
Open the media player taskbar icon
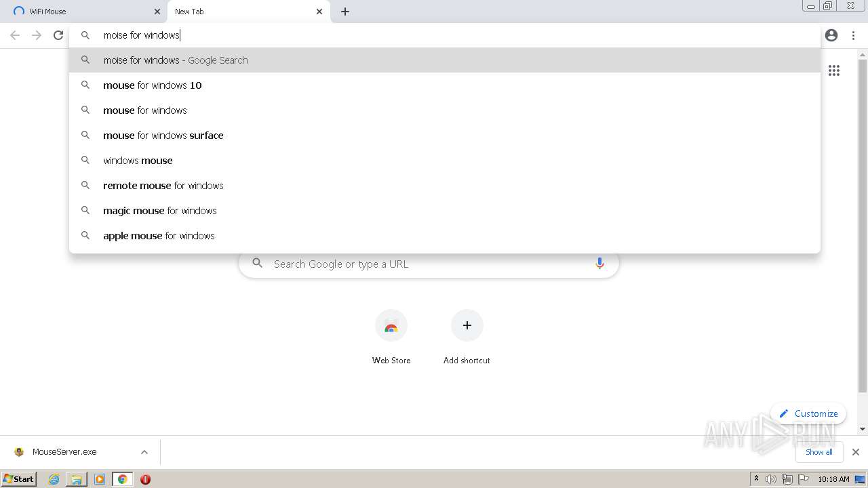100,479
